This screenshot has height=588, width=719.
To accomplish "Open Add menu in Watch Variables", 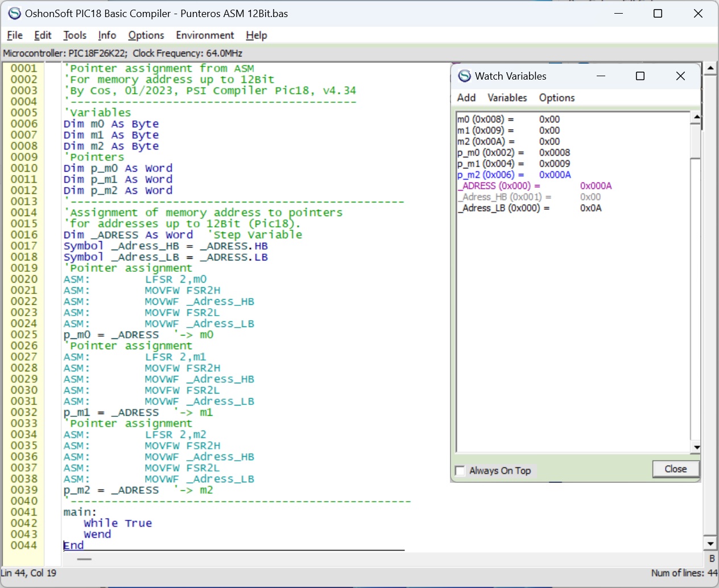I will pos(466,98).
